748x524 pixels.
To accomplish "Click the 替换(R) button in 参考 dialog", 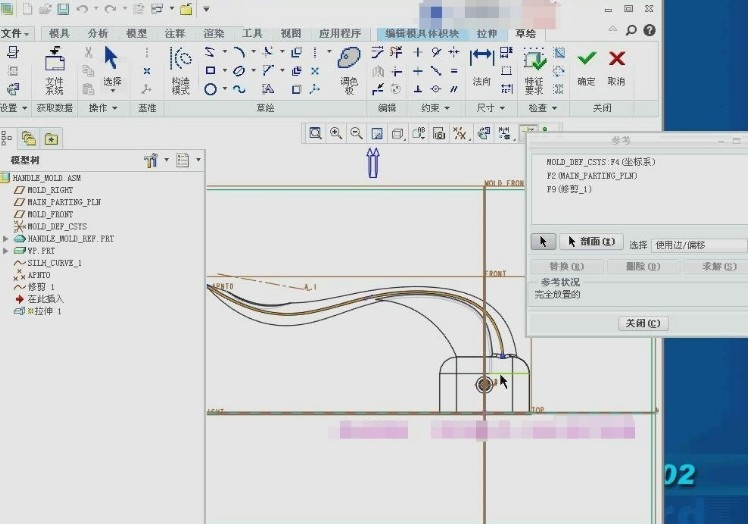I will click(x=567, y=266).
